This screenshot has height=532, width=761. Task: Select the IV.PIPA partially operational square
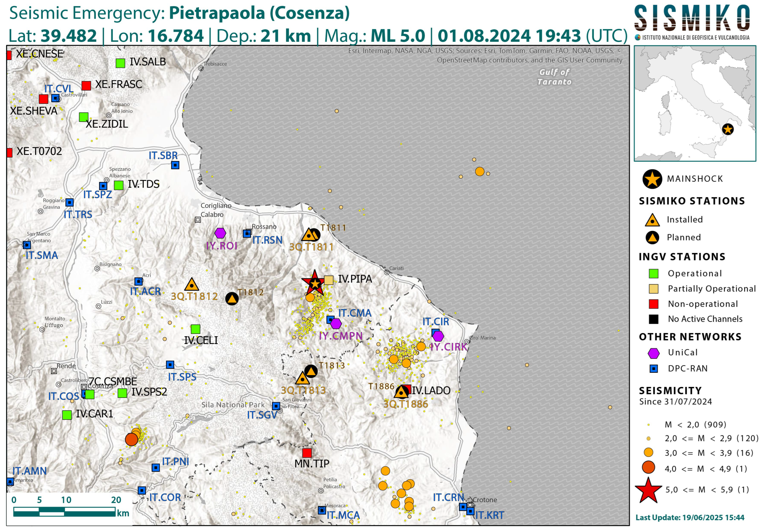[x=328, y=280]
